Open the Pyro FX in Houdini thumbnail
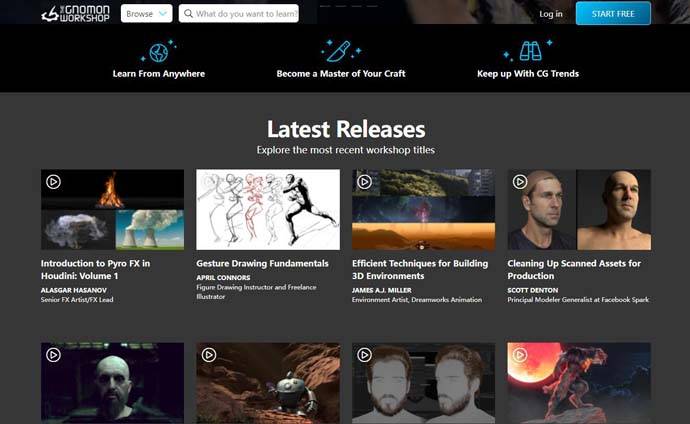 coord(113,210)
